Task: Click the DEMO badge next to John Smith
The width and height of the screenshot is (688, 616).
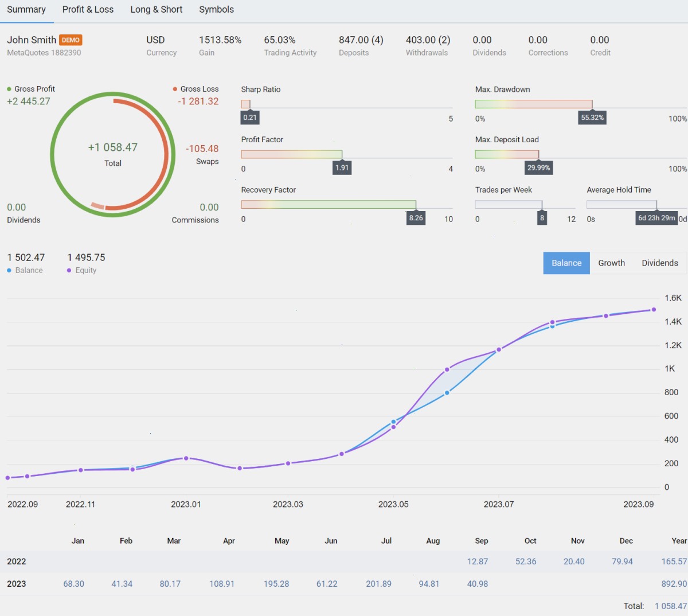Action: (x=71, y=40)
